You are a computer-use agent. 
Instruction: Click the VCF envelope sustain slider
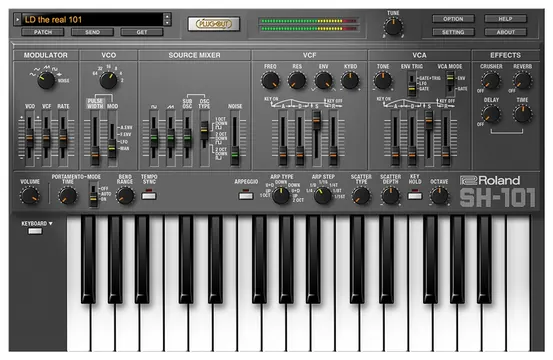pos(316,138)
